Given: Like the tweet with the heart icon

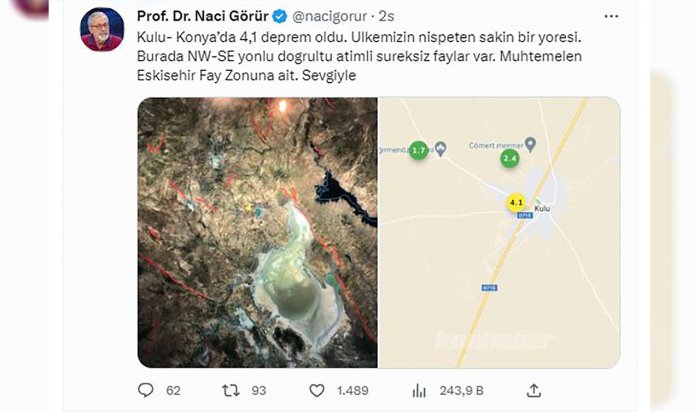Looking at the screenshot, I should click(317, 391).
